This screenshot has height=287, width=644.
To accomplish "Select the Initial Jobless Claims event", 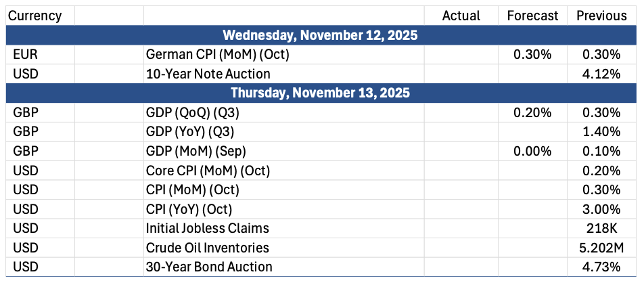I will 207,228.
